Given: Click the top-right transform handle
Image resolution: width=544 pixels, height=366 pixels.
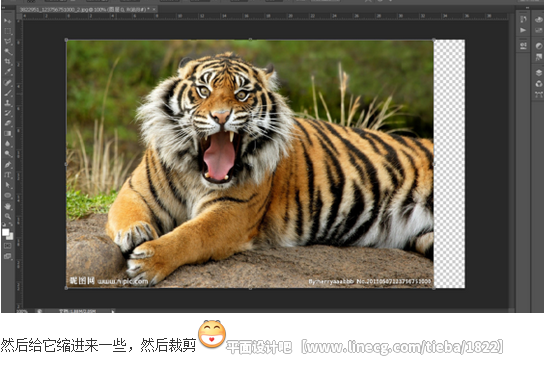Looking at the screenshot, I should click(x=434, y=40).
